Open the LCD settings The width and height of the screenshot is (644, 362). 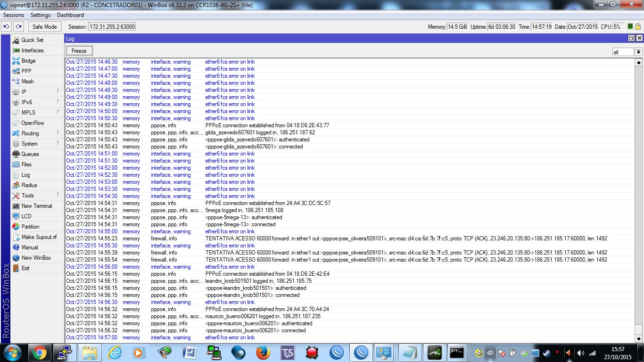[x=26, y=216]
